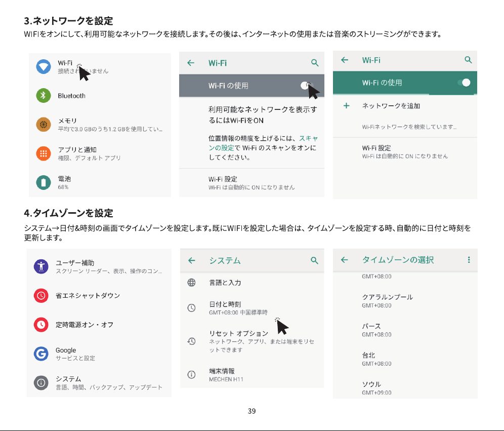
Task: Open 定時電源オン・オフ entry
Action: tap(99, 325)
